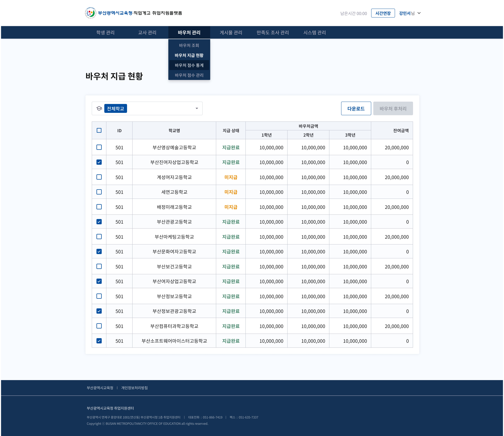Open the 만족도 조사 관리 menu
The width and height of the screenshot is (504, 436).
point(273,32)
